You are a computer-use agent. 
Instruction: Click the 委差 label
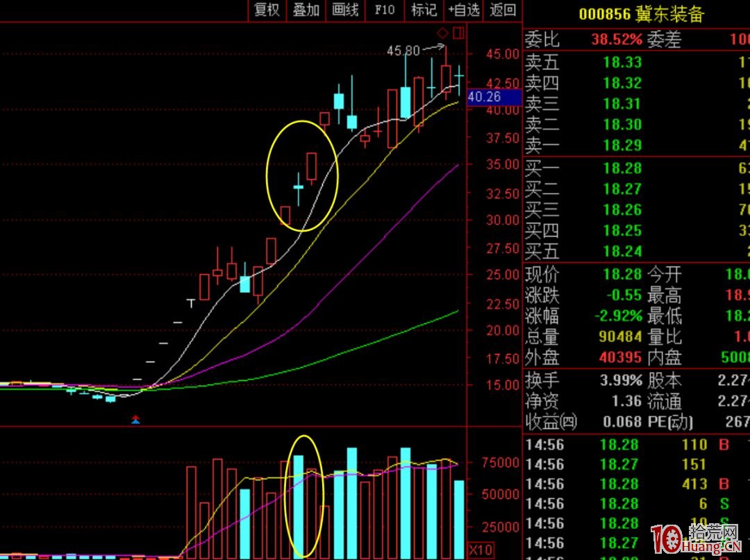pyautogui.click(x=664, y=39)
